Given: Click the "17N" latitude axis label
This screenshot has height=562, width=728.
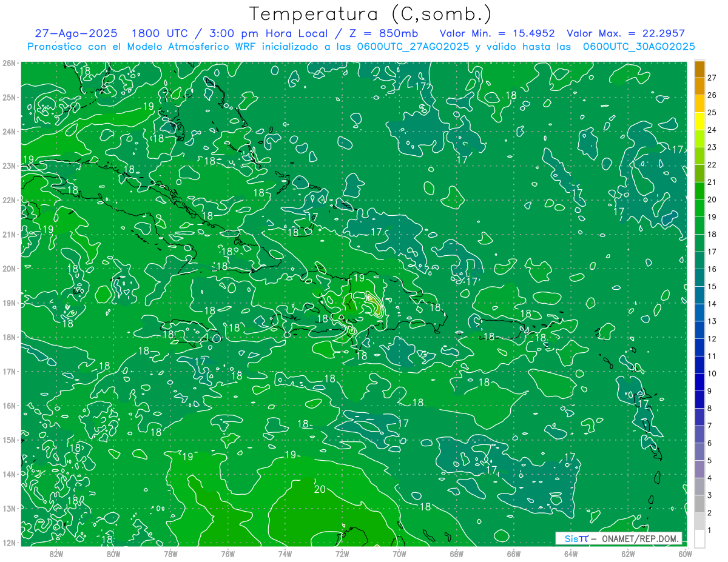Looking at the screenshot, I should click(9, 371).
